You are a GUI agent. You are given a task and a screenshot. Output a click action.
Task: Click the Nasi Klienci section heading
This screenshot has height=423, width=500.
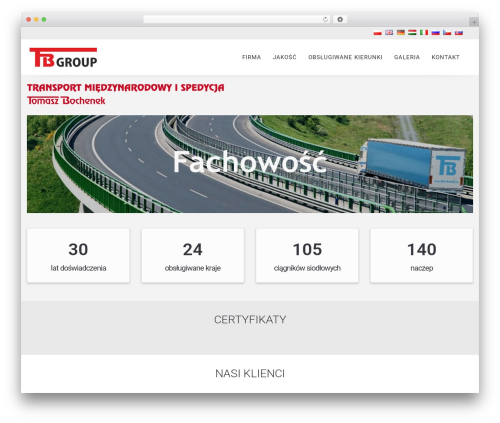pyautogui.click(x=250, y=373)
